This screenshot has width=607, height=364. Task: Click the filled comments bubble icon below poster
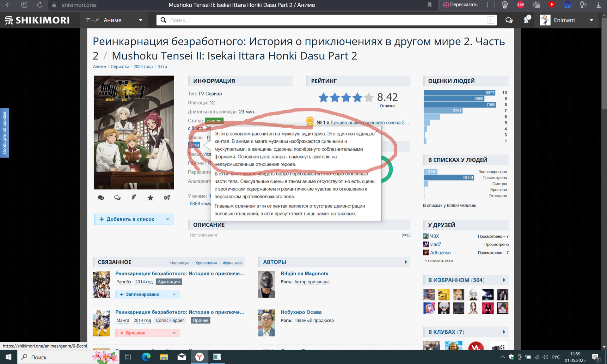point(101,198)
